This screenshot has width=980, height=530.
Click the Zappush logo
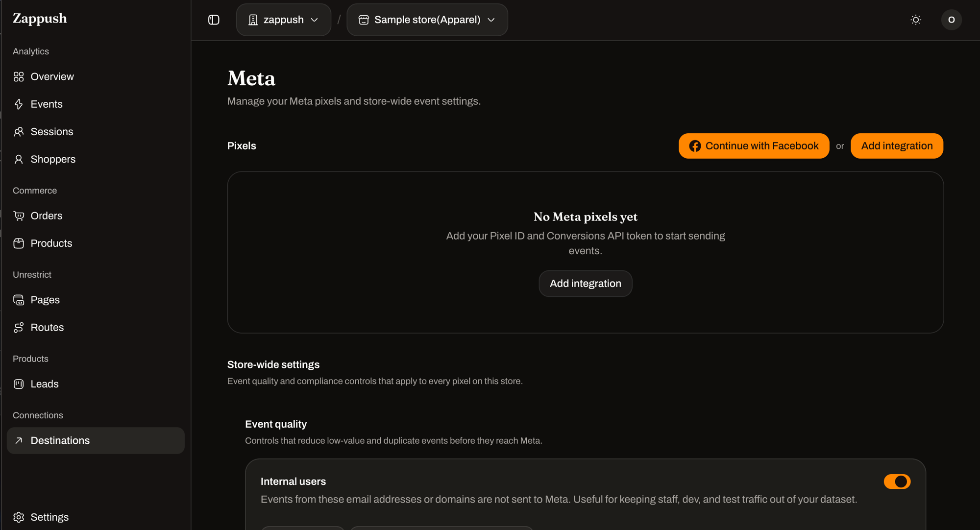(x=40, y=19)
